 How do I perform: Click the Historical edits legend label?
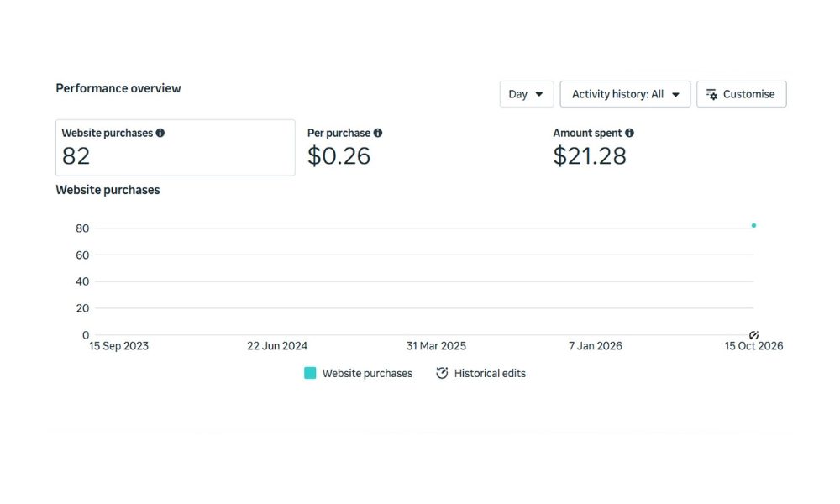(490, 373)
